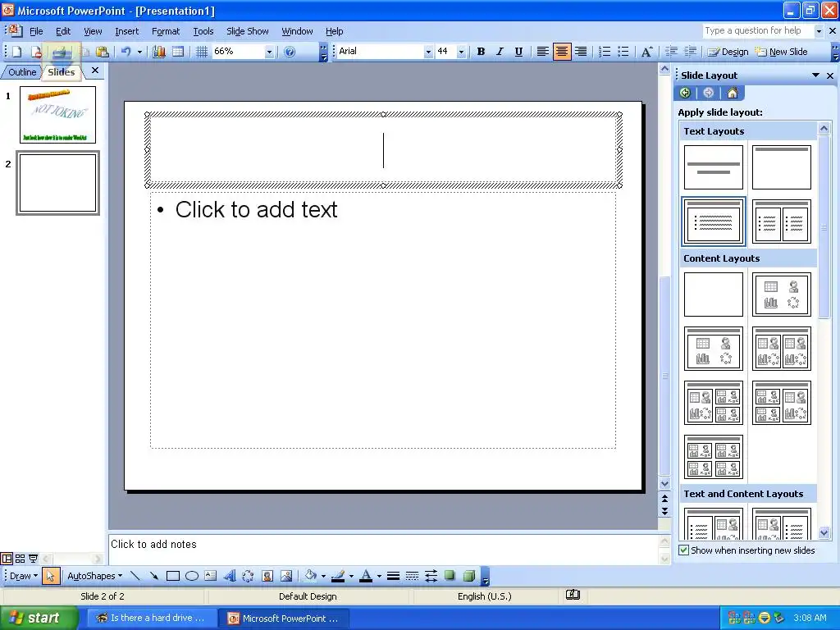840x630 pixels.
Task: Open Fill Color dropdown arrow
Action: pos(323,577)
